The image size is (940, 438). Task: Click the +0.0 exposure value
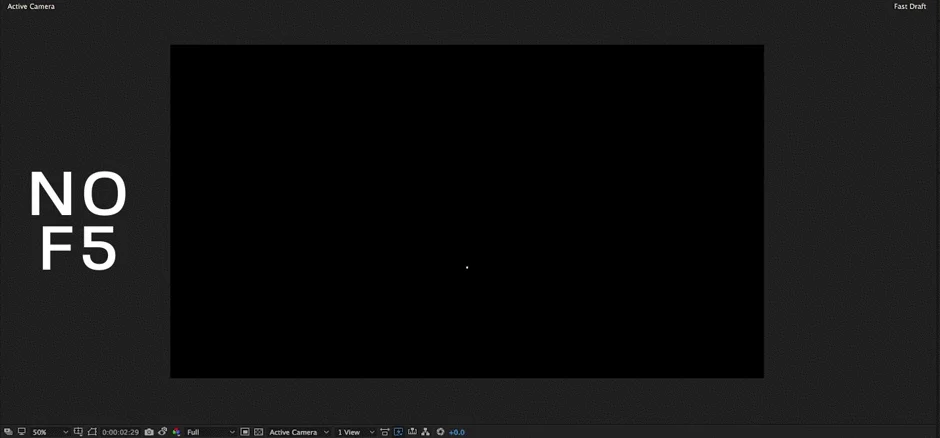456,432
